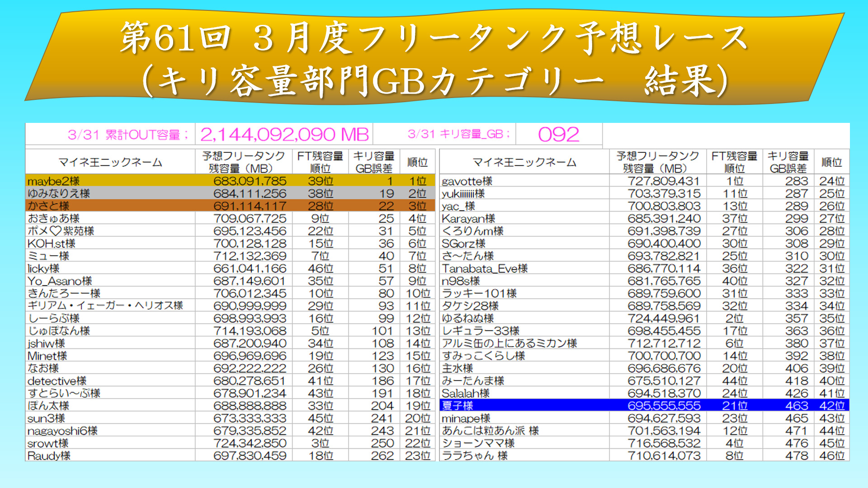Click the 092 キリ容量 value cell
The width and height of the screenshot is (868, 488).
coord(558,135)
